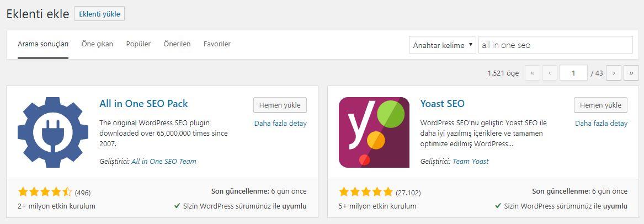Show the Favoriler tab
This screenshot has width=644, height=224.
pyautogui.click(x=217, y=44)
